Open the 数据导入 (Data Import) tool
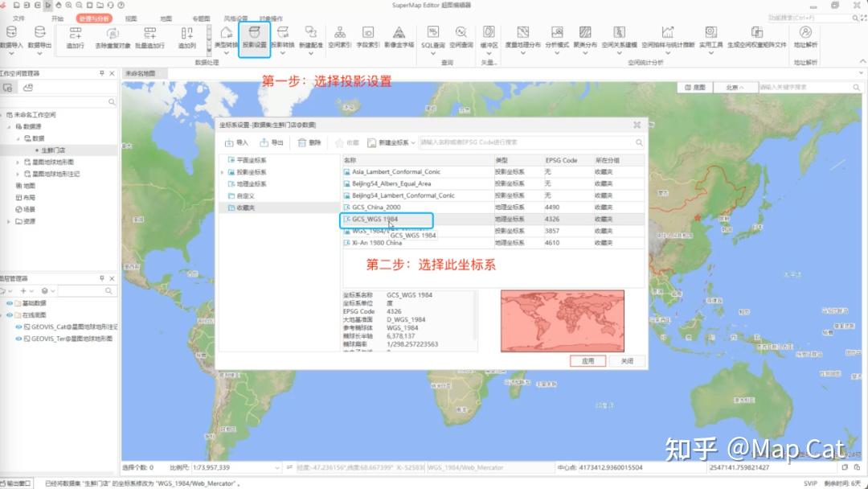This screenshot has width=868, height=489. (13, 38)
